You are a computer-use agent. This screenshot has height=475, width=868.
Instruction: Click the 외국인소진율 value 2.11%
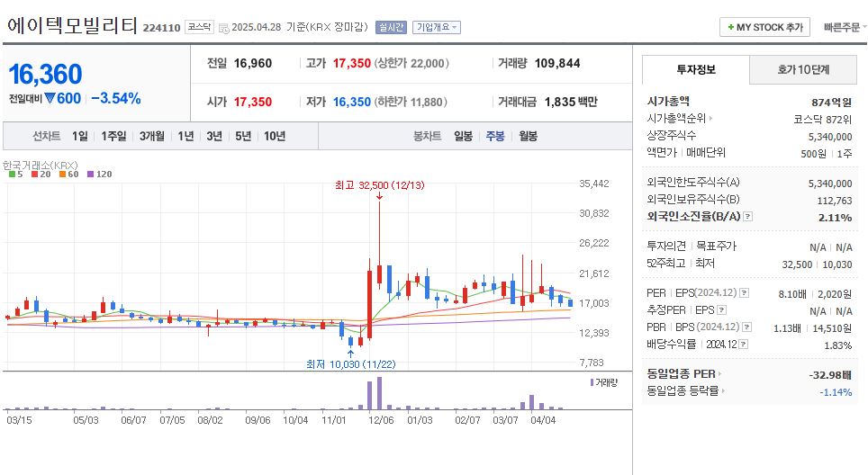836,218
